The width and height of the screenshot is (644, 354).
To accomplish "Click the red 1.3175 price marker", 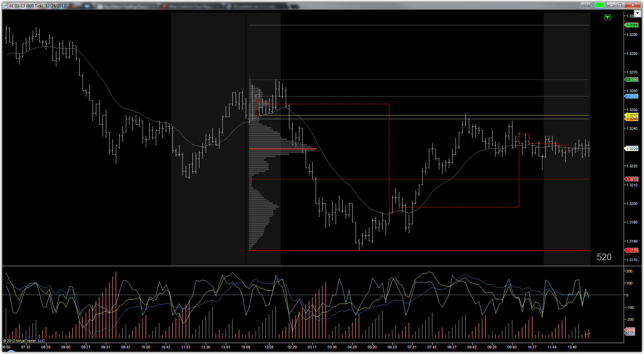I will point(631,250).
